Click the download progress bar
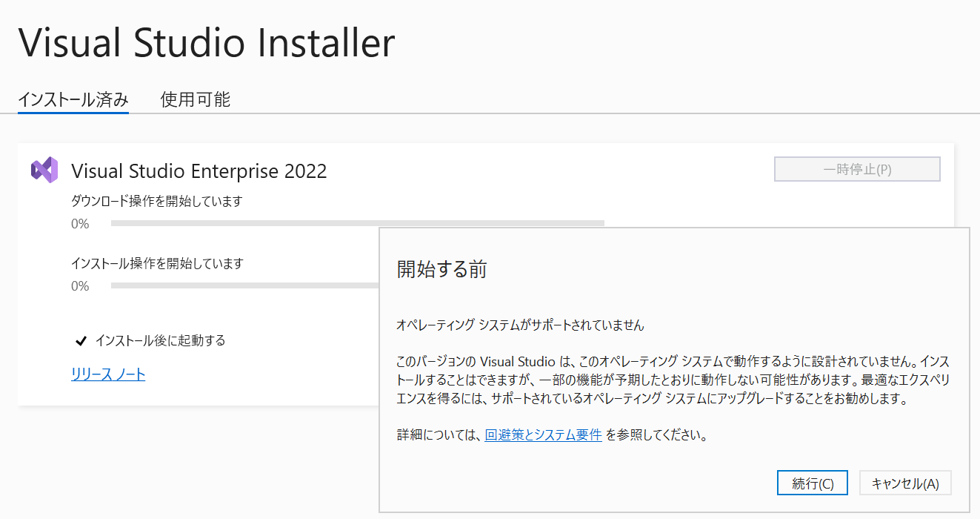This screenshot has width=980, height=519. (358, 222)
